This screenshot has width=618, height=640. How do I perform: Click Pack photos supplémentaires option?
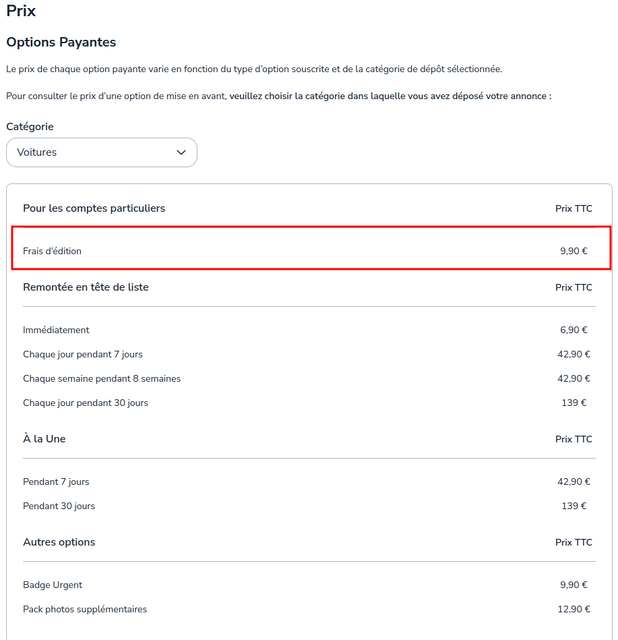pos(85,609)
